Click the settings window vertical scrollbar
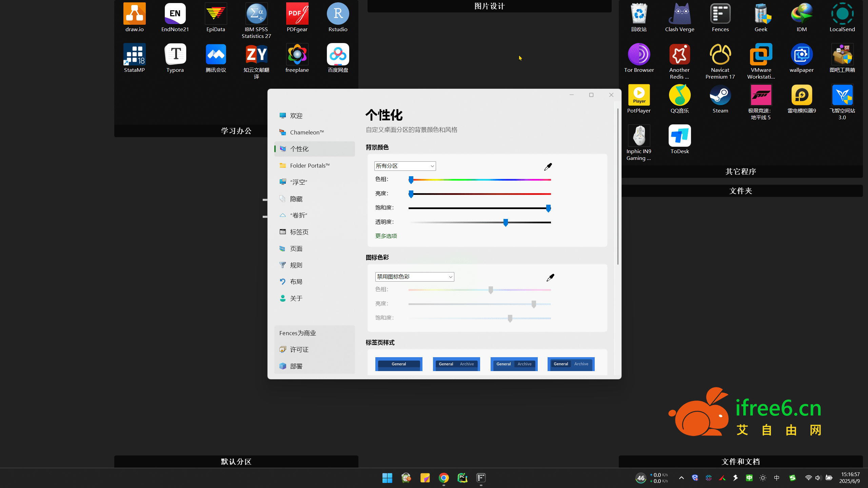Image resolution: width=868 pixels, height=488 pixels. click(618, 186)
